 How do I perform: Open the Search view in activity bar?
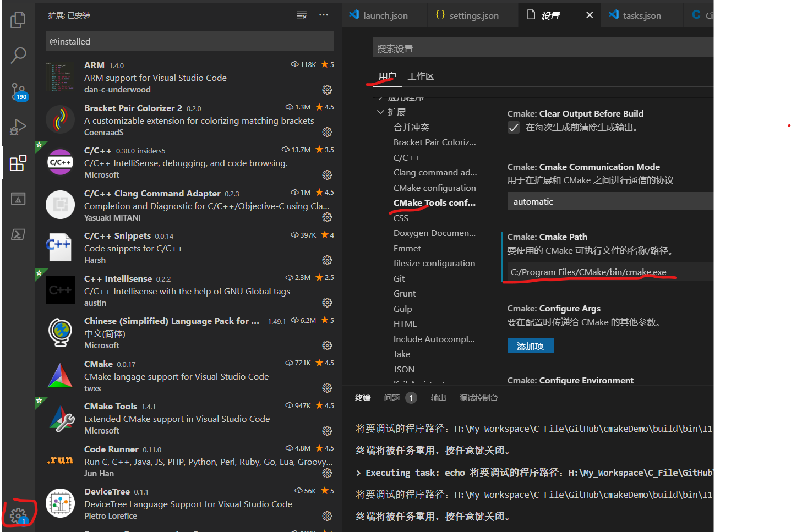tap(18, 55)
